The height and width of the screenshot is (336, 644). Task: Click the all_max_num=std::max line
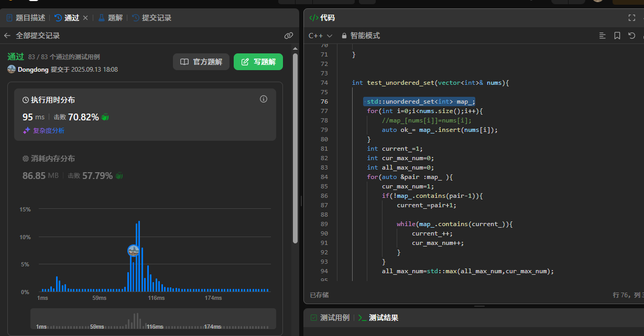point(468,271)
